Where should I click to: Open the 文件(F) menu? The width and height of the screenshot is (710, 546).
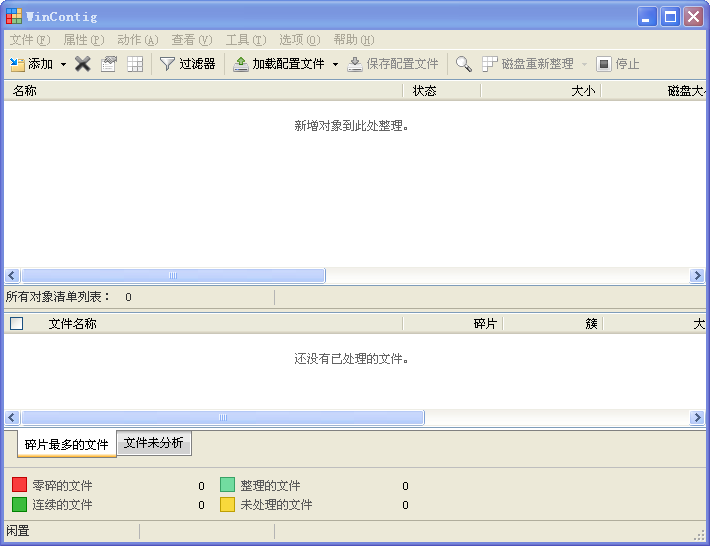(30, 40)
